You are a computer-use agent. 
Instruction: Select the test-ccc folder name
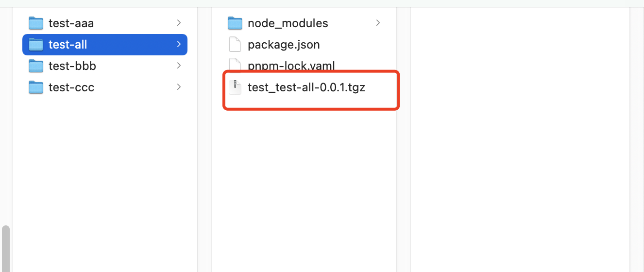pyautogui.click(x=71, y=87)
